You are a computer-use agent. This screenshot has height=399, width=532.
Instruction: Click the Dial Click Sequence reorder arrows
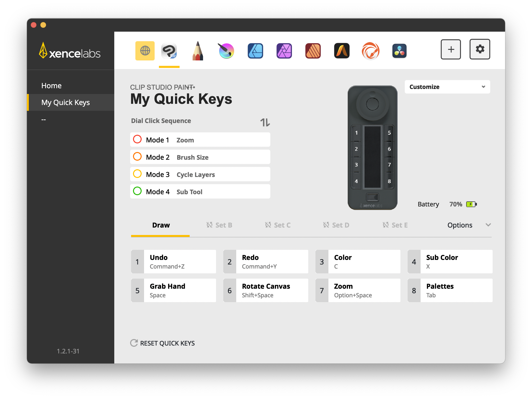265,123
